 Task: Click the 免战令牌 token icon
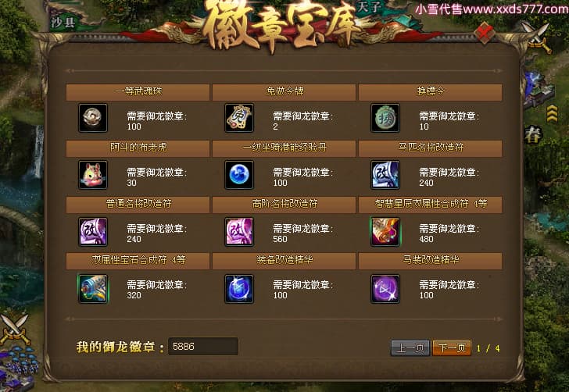pos(239,118)
